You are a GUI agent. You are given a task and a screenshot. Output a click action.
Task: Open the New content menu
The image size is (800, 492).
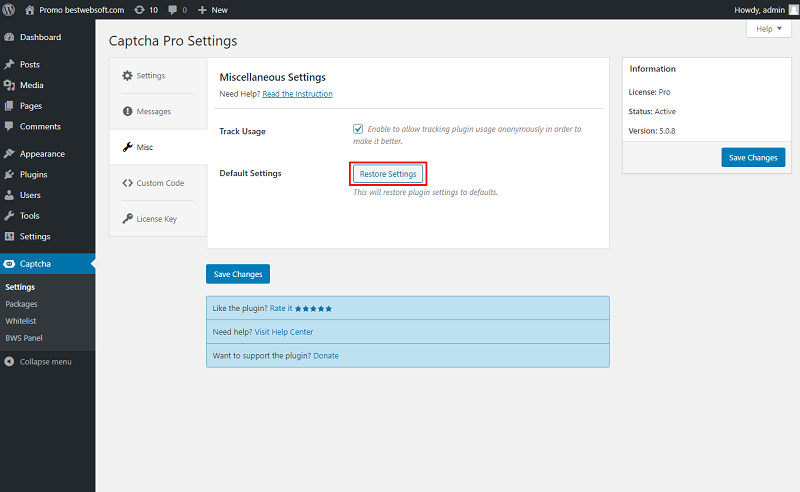tap(213, 10)
